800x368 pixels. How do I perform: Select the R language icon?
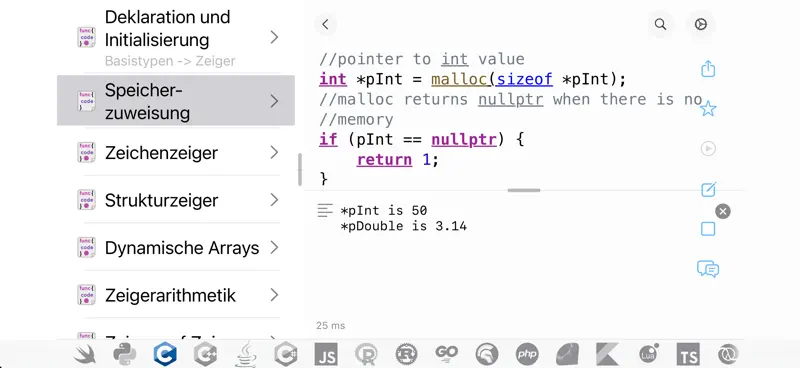(366, 354)
